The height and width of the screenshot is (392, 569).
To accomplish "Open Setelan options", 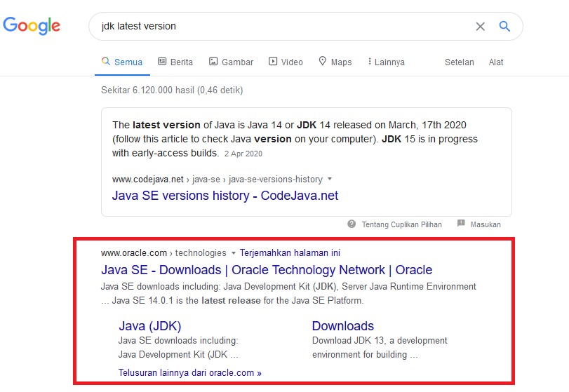I will (460, 62).
